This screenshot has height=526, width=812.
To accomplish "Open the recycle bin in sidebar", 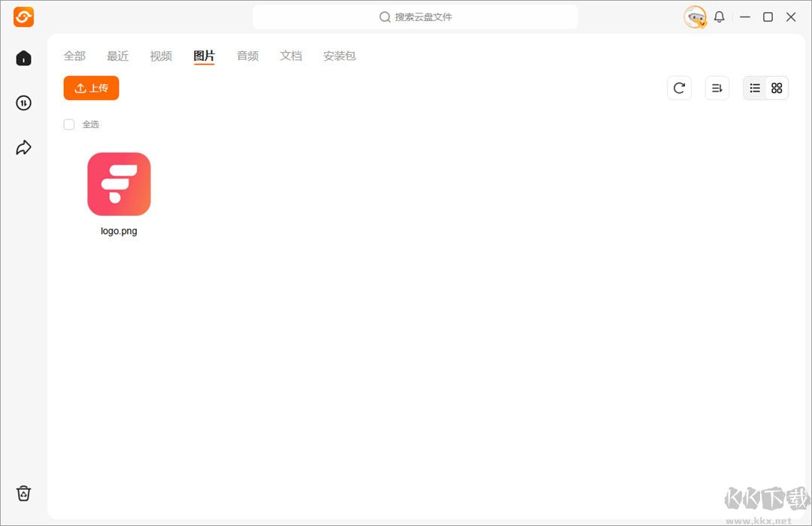I will [x=24, y=493].
